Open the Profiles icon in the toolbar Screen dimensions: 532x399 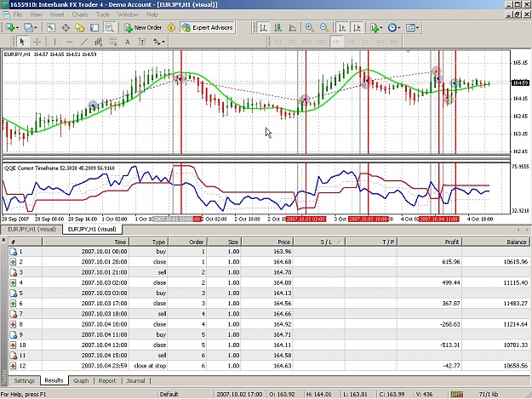(28, 28)
